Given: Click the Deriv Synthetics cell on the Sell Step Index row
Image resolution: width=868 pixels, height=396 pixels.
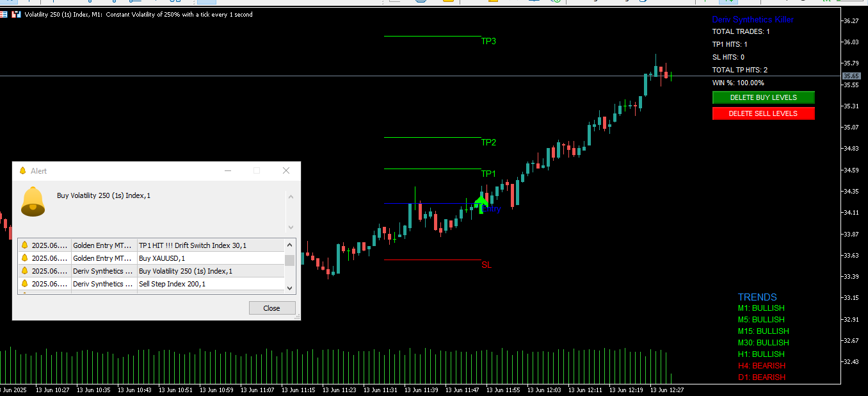Looking at the screenshot, I should [104, 284].
